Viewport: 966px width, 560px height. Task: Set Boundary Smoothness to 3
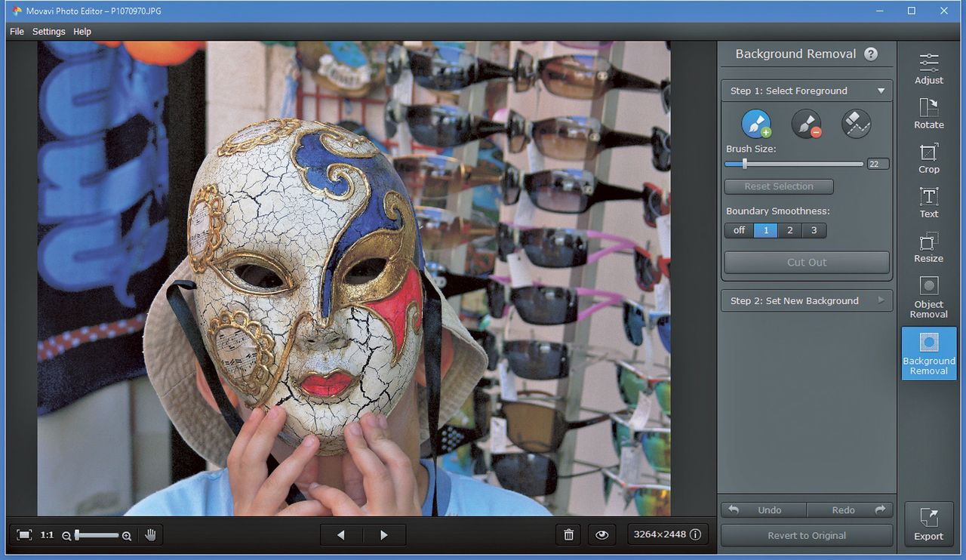click(x=814, y=230)
